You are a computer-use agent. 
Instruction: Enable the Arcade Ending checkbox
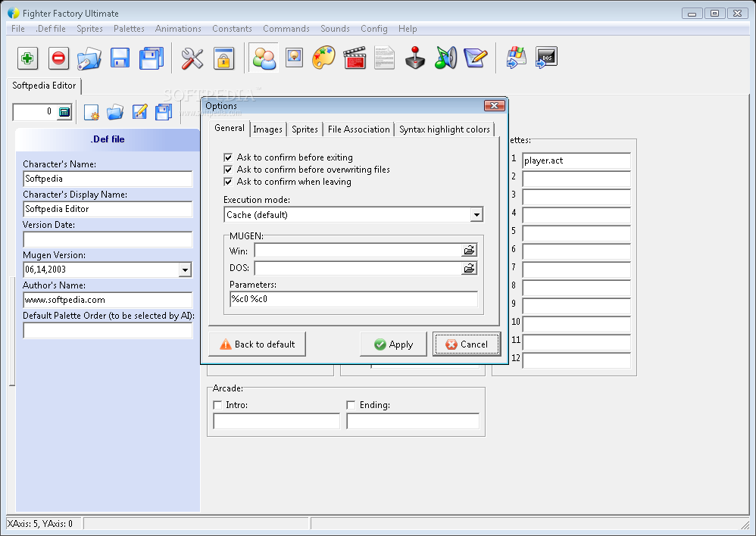point(351,405)
